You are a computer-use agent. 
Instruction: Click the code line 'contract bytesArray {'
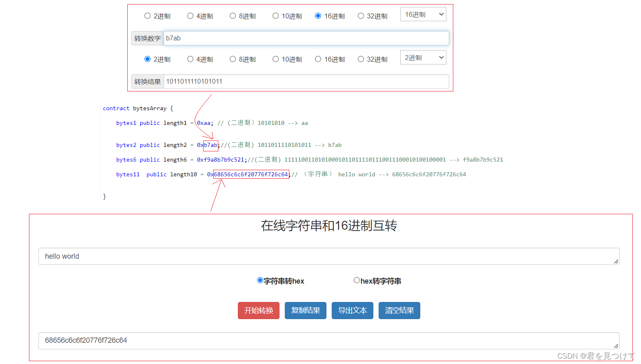point(138,108)
